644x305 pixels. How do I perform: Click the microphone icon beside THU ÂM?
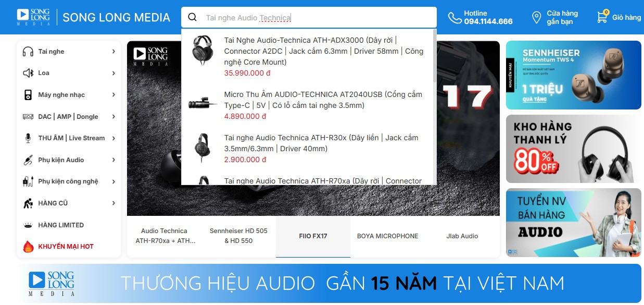[x=28, y=138]
